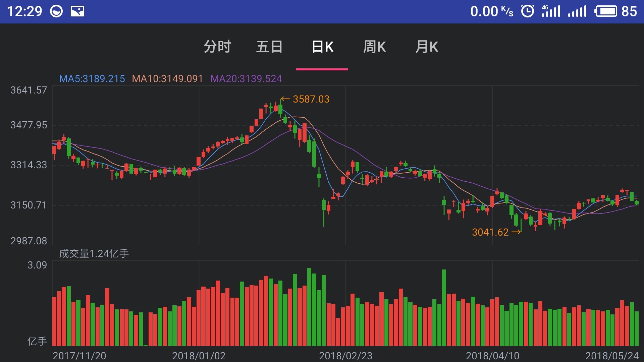Tap the alarm clock status icon

(x=527, y=11)
